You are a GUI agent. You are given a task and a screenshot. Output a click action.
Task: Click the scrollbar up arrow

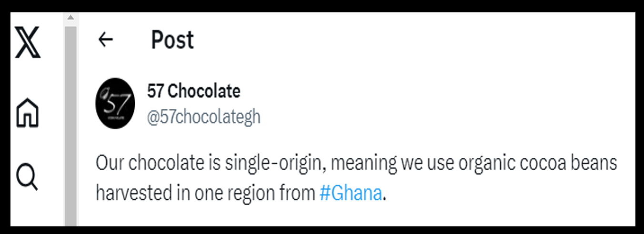click(x=70, y=18)
